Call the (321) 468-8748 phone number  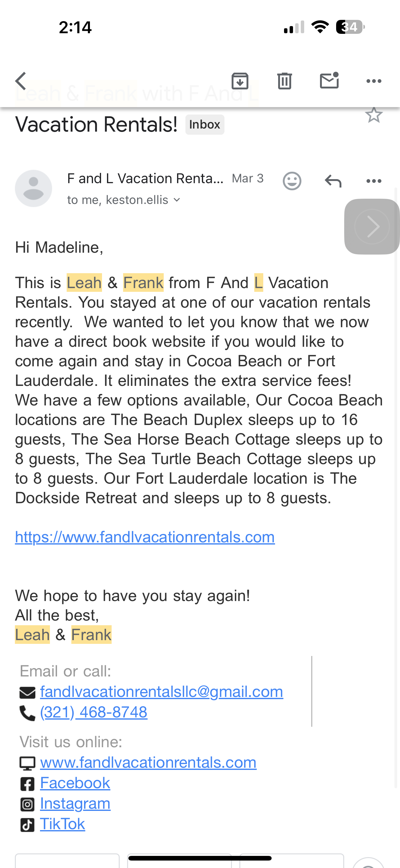point(94,712)
